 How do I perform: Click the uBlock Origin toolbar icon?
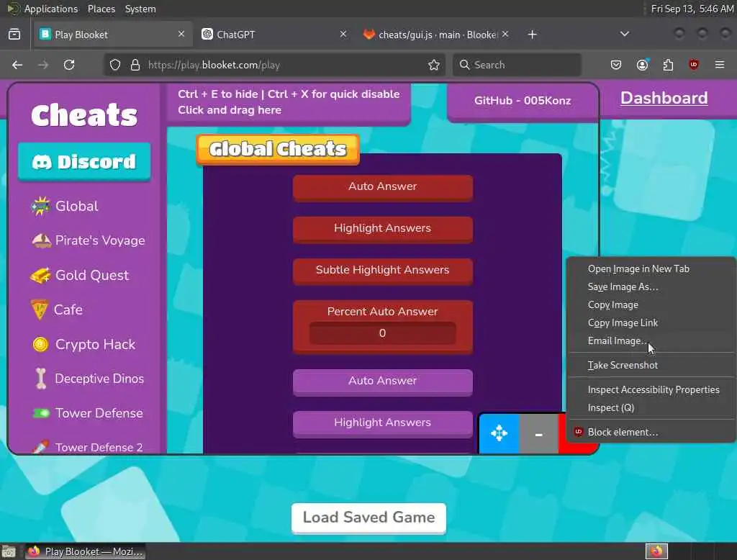694,65
